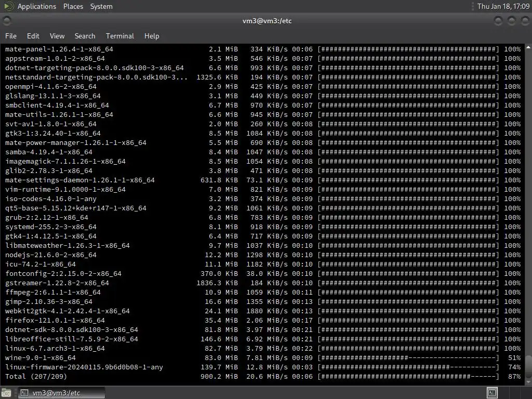Click dotnet-targeting-pack-8.0.0.sdk100-3-x86_64 line
The width and height of the screenshot is (532, 399).
[x=95, y=68]
